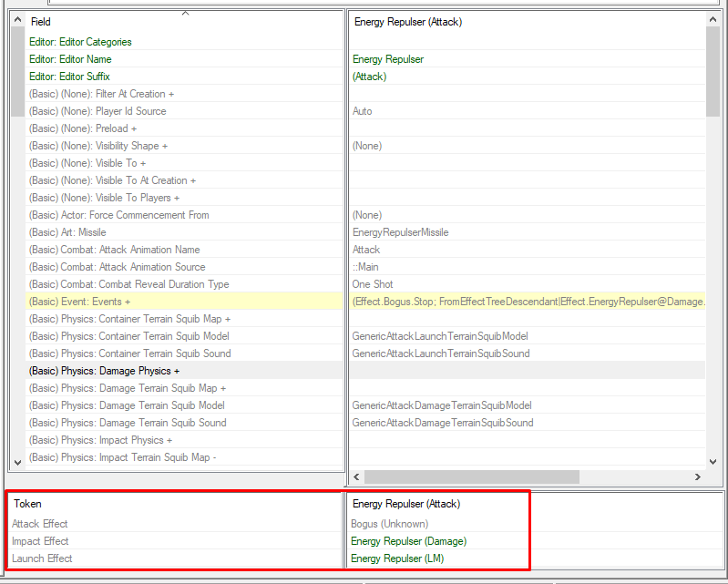Click the value pane scroll-down arrow
This screenshot has width=728, height=584.
pyautogui.click(x=713, y=461)
